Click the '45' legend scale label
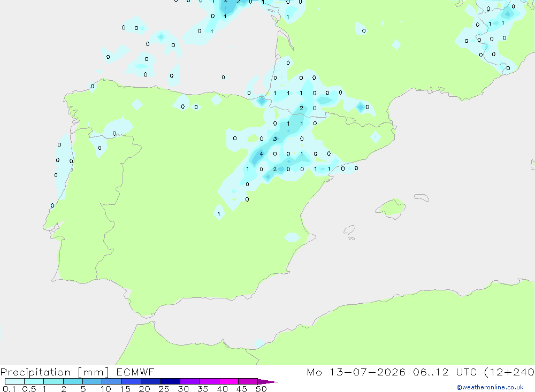 (x=242, y=389)
